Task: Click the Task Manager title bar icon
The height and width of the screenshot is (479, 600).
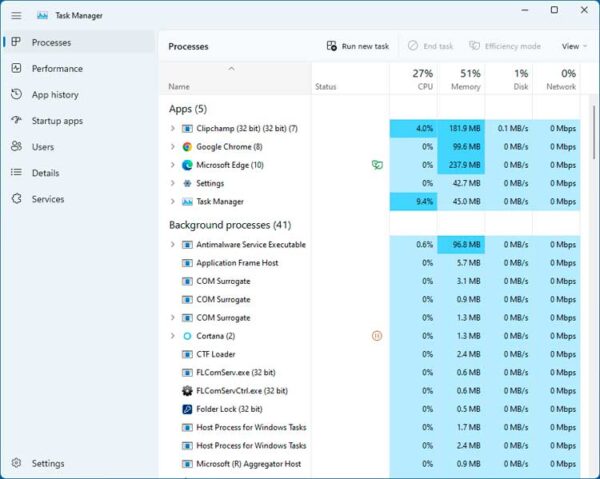Action: (42, 16)
